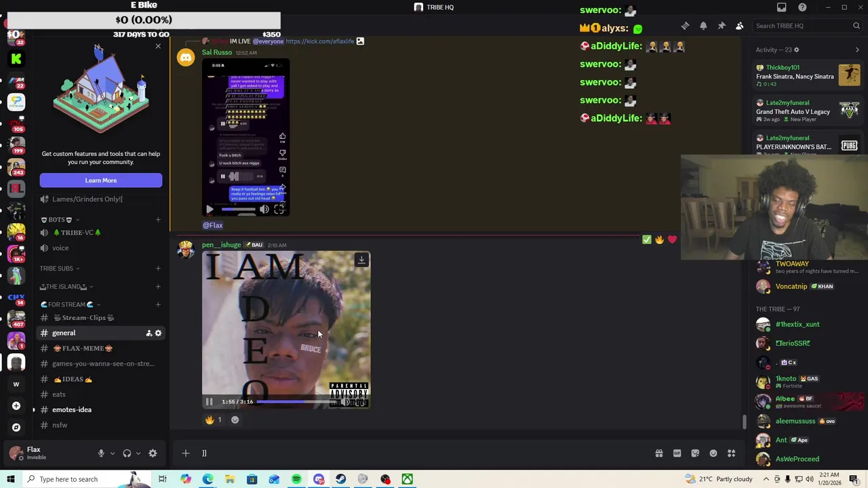Open games-you-wanna-see-on-stream channel
The image size is (868, 488).
pos(101,364)
